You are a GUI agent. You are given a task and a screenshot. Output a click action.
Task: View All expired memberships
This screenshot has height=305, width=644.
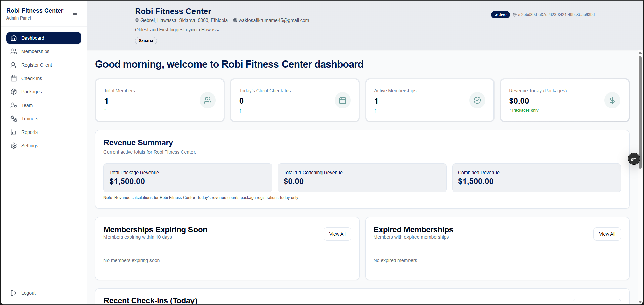tap(607, 234)
